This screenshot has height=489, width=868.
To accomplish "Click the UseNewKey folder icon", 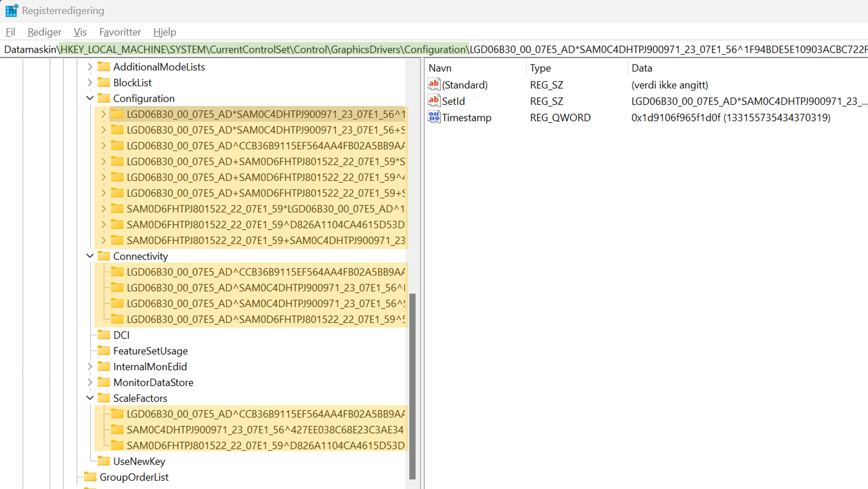I will (104, 461).
